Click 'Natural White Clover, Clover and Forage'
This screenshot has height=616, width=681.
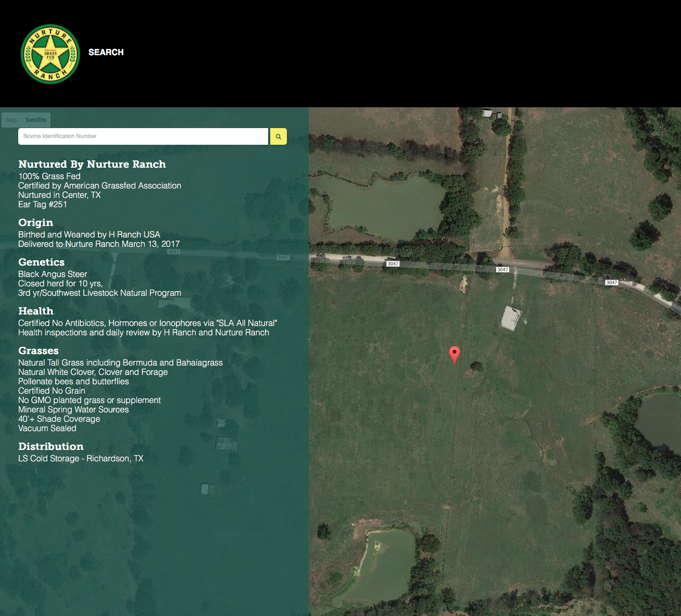(93, 372)
